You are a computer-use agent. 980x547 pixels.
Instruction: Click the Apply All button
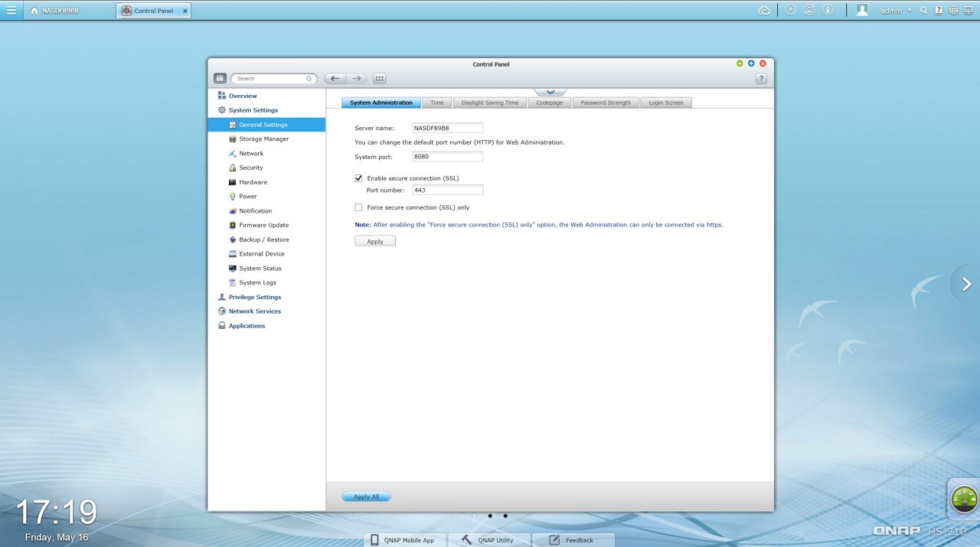coord(366,497)
